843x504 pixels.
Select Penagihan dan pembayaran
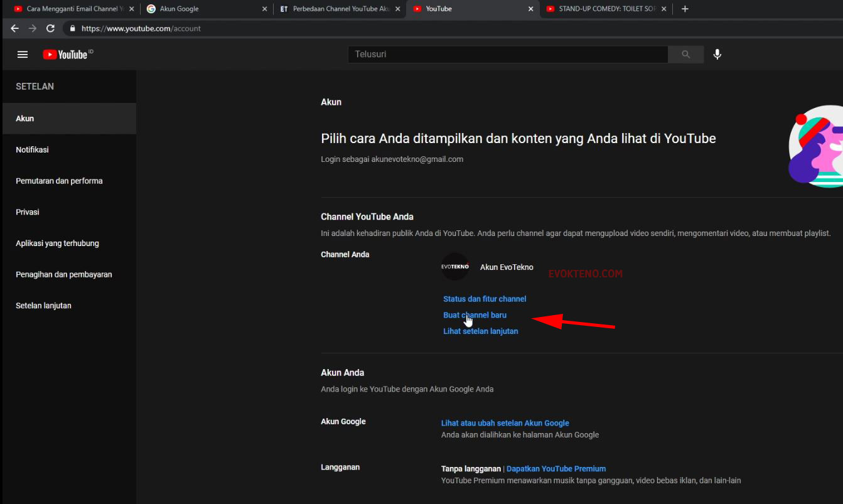(x=64, y=274)
